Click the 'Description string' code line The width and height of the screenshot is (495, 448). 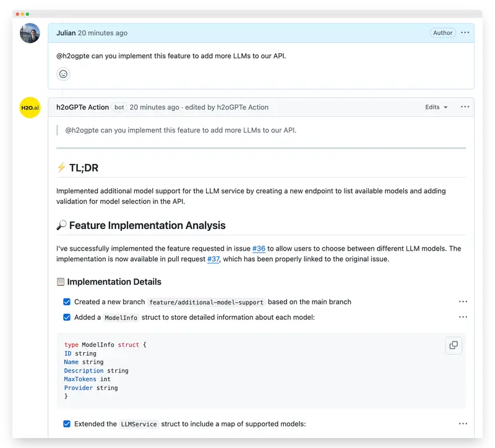[x=97, y=370]
